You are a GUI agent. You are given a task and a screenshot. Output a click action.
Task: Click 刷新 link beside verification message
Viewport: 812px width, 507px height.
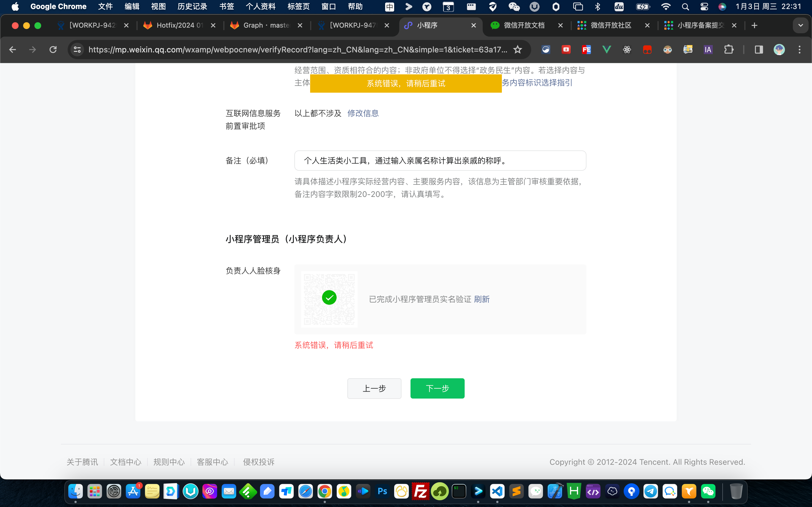(482, 299)
